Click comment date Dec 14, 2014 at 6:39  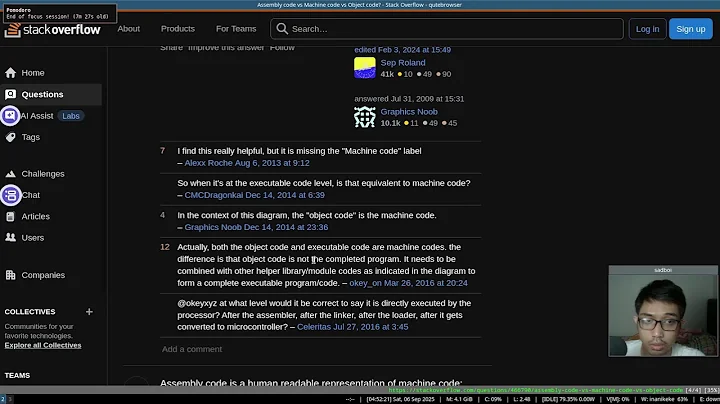[x=285, y=195]
